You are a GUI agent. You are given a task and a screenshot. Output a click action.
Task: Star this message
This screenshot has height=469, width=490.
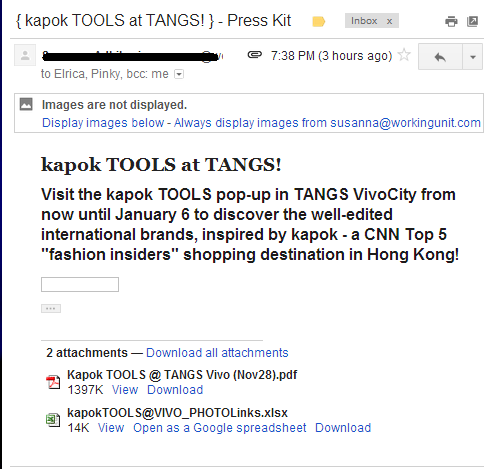click(x=404, y=55)
